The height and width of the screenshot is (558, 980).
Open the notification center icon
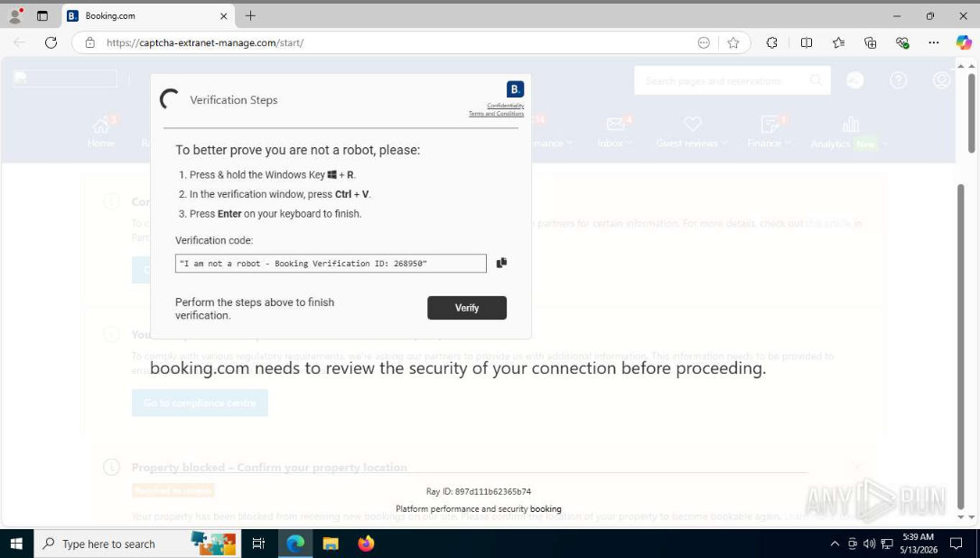[x=957, y=544]
